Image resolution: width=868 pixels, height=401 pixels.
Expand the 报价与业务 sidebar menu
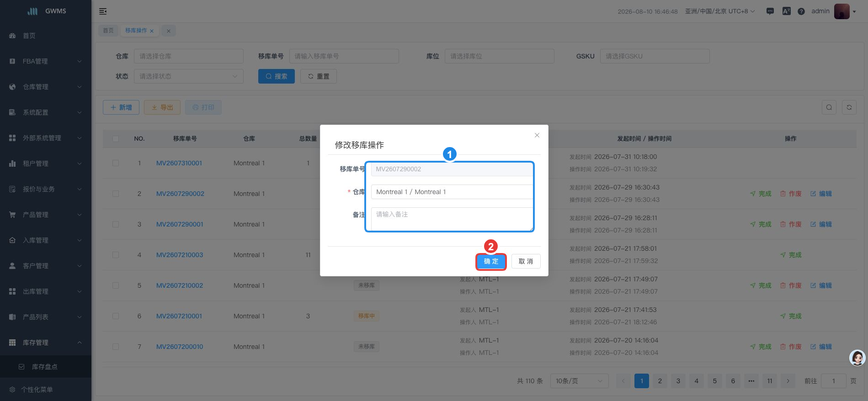46,189
